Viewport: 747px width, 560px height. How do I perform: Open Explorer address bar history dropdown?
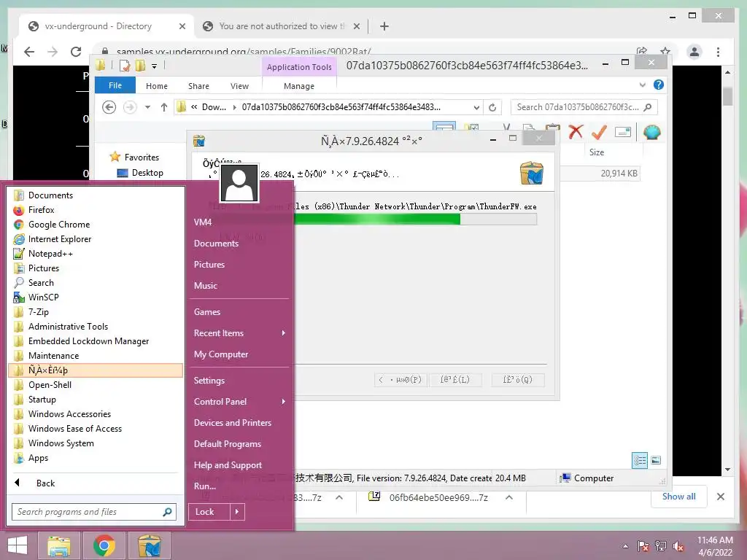pyautogui.click(x=476, y=107)
